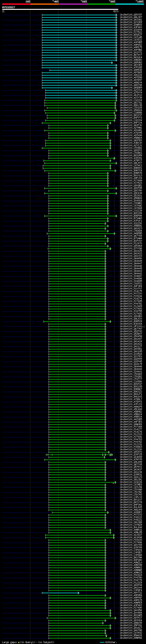
Task: Open hit UniRef100_P27522
Action: tap(131, 32)
